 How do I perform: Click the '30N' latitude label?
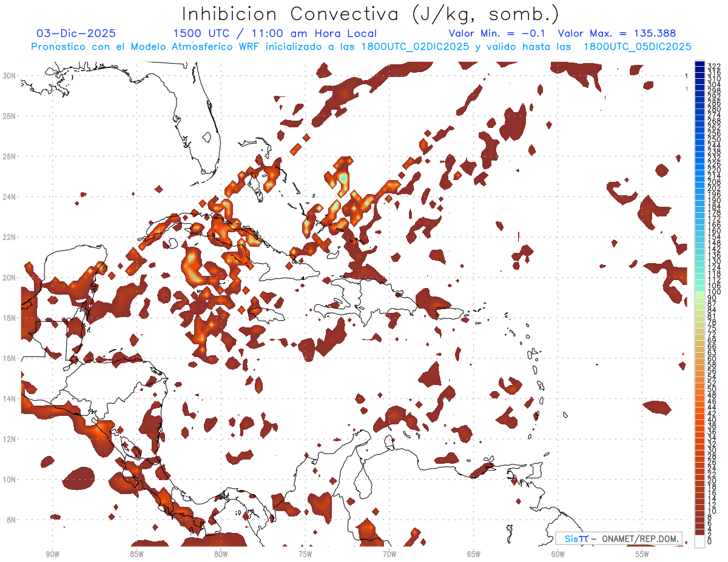[x=10, y=75]
